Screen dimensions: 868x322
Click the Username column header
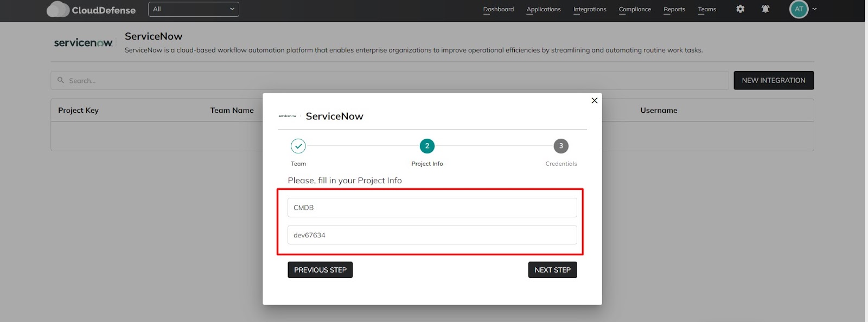(x=659, y=110)
